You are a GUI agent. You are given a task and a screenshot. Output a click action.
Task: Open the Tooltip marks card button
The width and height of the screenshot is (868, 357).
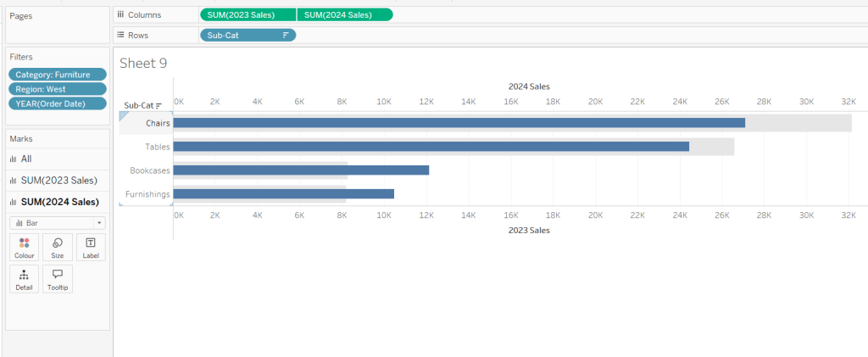pos(57,279)
